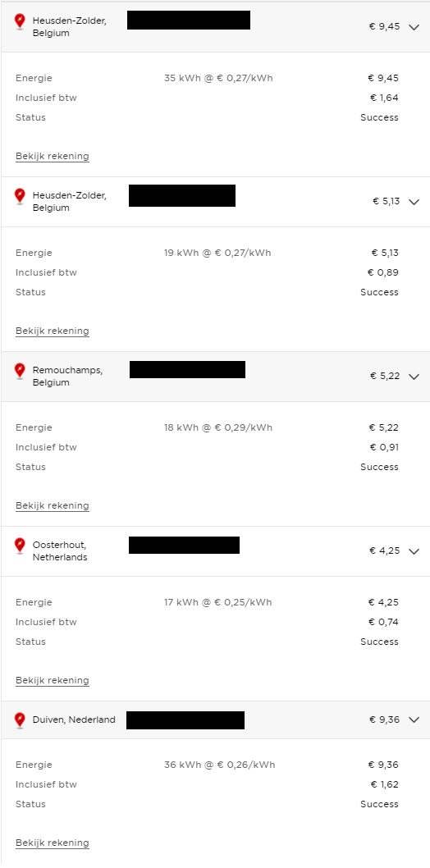430x868 pixels.
Task: Click Supercharger pin icon for € 9,45 Heusden-Zolder session
Action: pos(20,22)
